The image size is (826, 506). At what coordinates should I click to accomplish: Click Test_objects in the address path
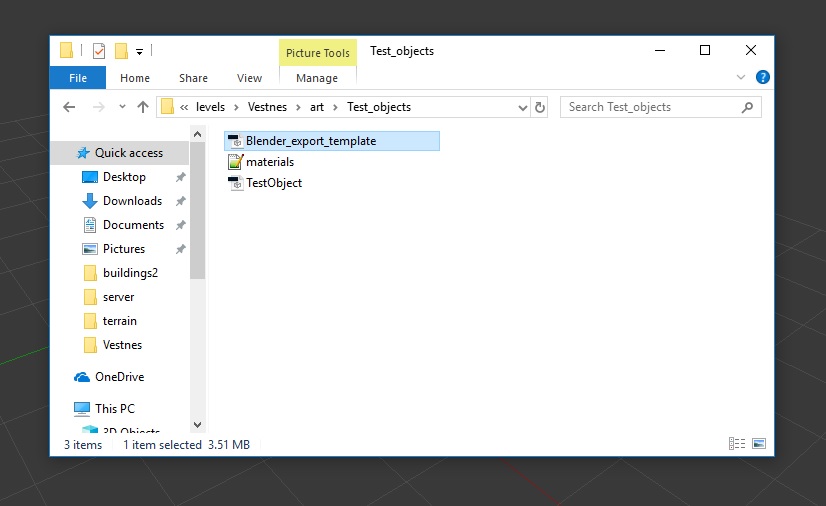pos(379,107)
